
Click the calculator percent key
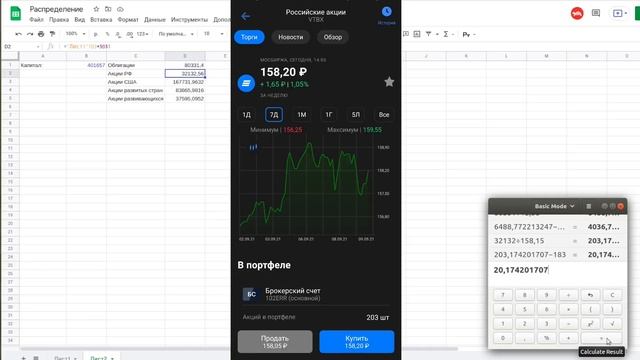(x=546, y=338)
